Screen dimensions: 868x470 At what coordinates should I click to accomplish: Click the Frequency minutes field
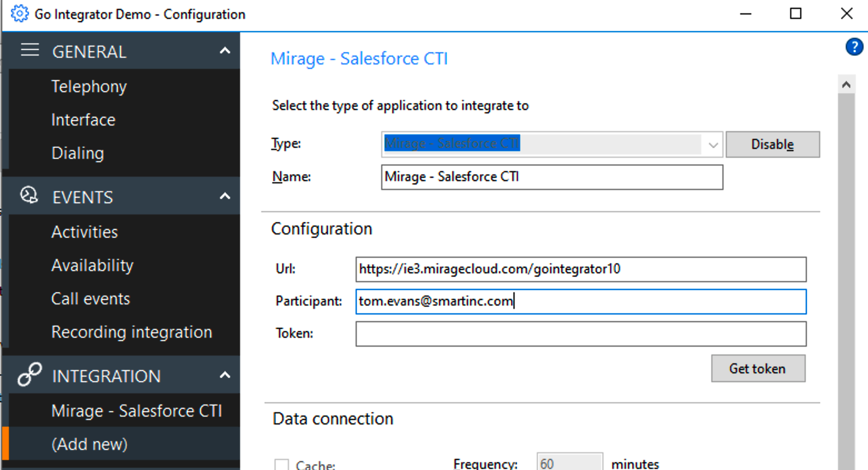[570, 463]
